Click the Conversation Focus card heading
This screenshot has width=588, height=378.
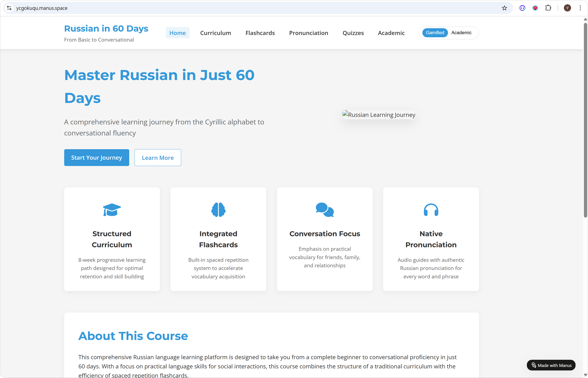[x=325, y=234]
